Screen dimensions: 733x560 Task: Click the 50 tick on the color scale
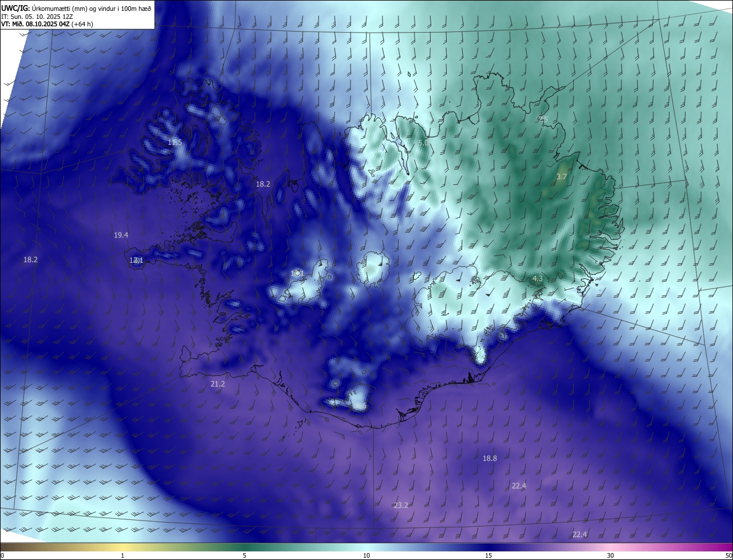[728, 555]
